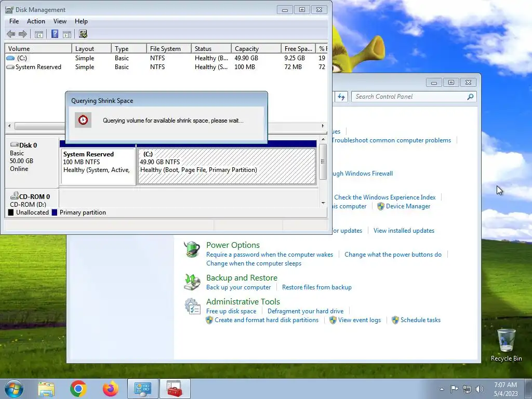The image size is (532, 399).
Task: Click Defragment your hard drive link
Action: point(305,311)
